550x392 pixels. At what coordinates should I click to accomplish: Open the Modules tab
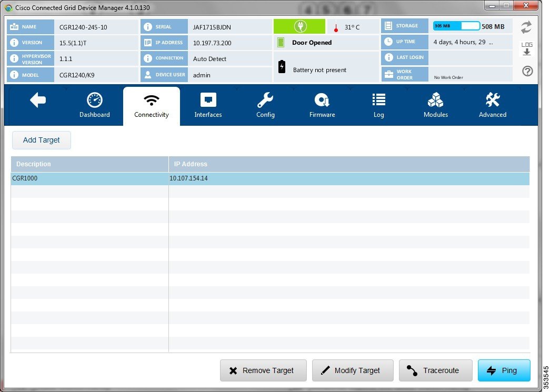pos(436,106)
